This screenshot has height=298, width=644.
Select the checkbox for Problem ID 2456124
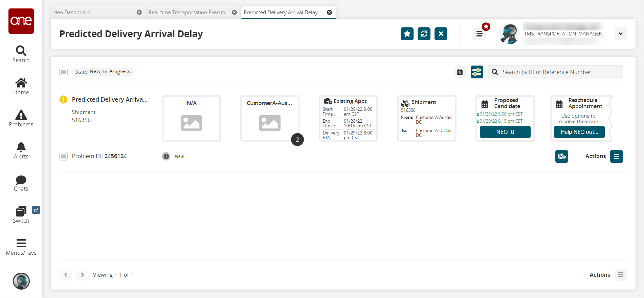click(x=64, y=156)
